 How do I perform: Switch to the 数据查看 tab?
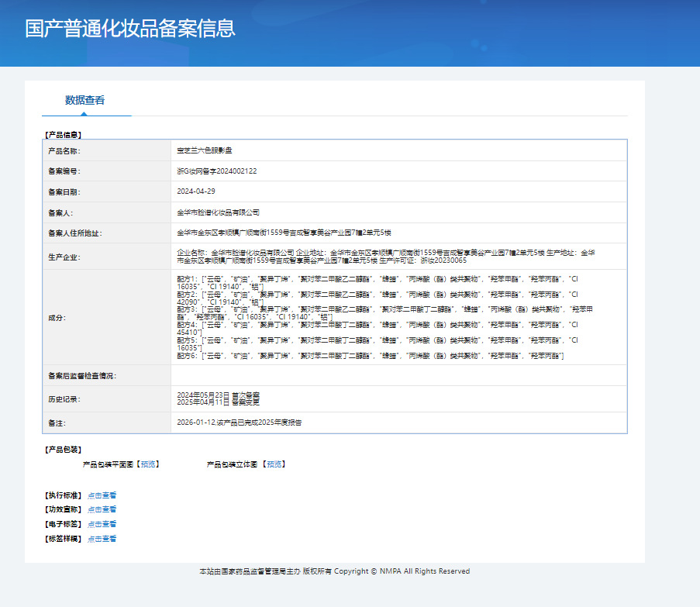click(x=84, y=100)
